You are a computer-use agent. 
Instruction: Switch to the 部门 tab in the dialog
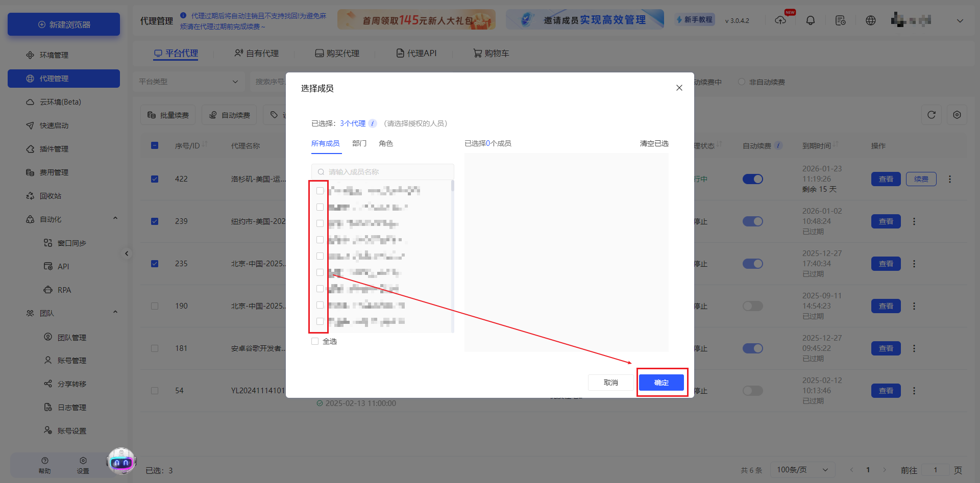[359, 143]
